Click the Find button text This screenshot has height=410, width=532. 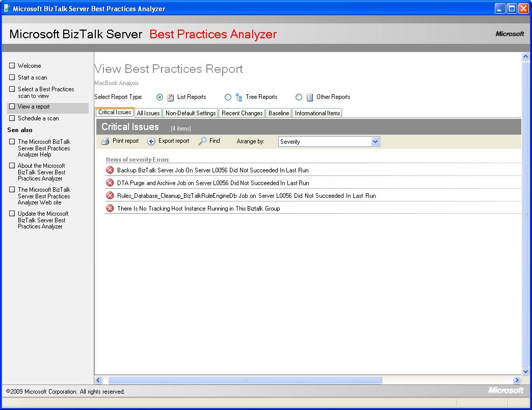215,141
